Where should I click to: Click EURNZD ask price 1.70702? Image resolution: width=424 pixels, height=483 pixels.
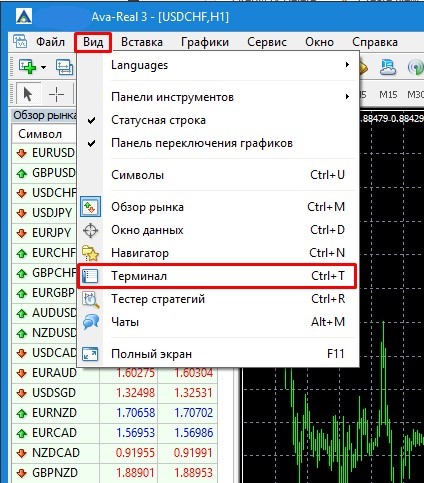194,413
